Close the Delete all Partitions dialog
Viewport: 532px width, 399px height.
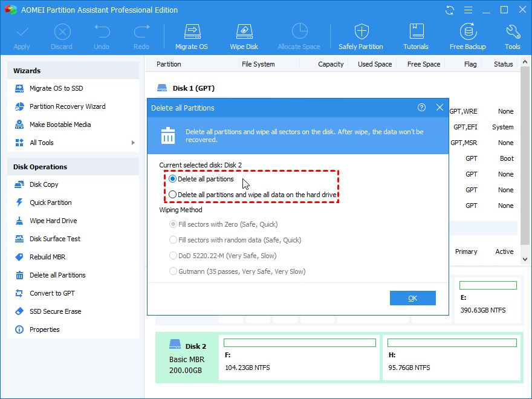440,108
